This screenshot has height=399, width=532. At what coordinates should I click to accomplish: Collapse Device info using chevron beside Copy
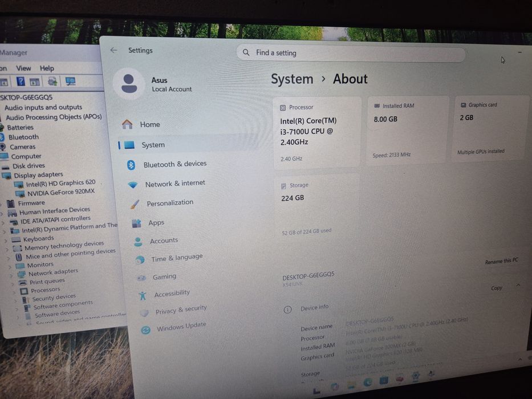click(x=518, y=285)
